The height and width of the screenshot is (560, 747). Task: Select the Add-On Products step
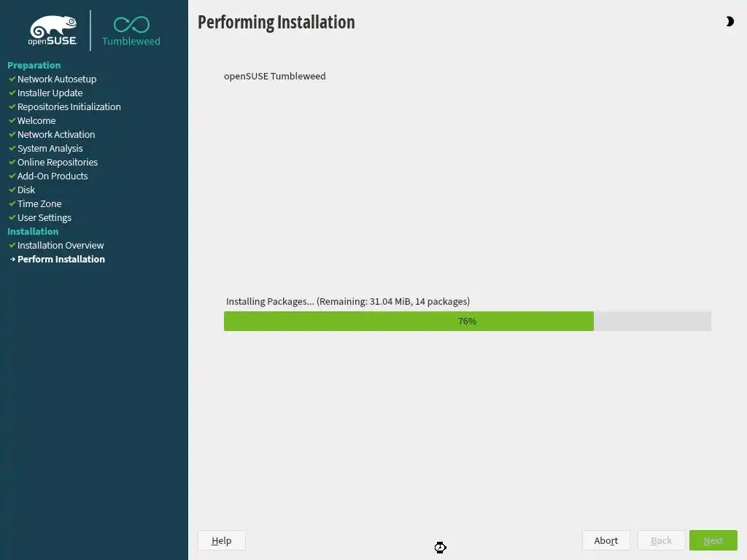(x=53, y=176)
